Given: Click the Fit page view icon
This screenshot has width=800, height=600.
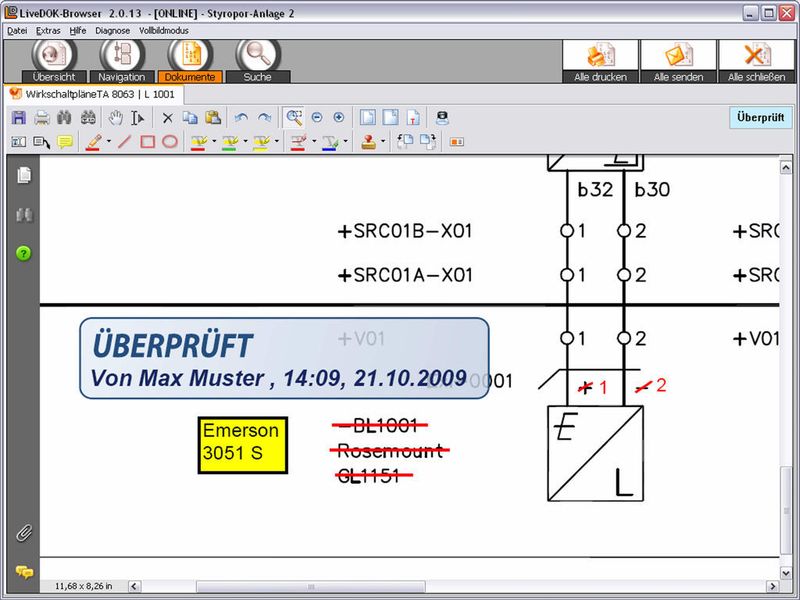Looking at the screenshot, I should click(367, 117).
